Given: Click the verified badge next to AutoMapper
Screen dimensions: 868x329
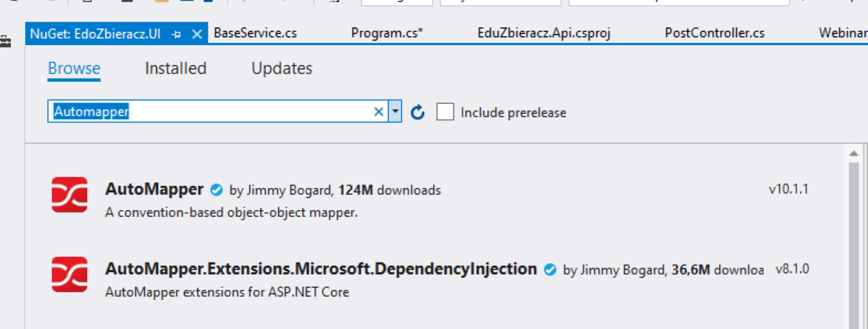Looking at the screenshot, I should (217, 190).
